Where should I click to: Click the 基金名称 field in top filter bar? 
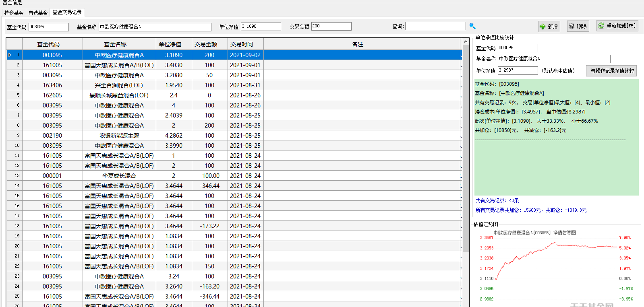tap(155, 27)
